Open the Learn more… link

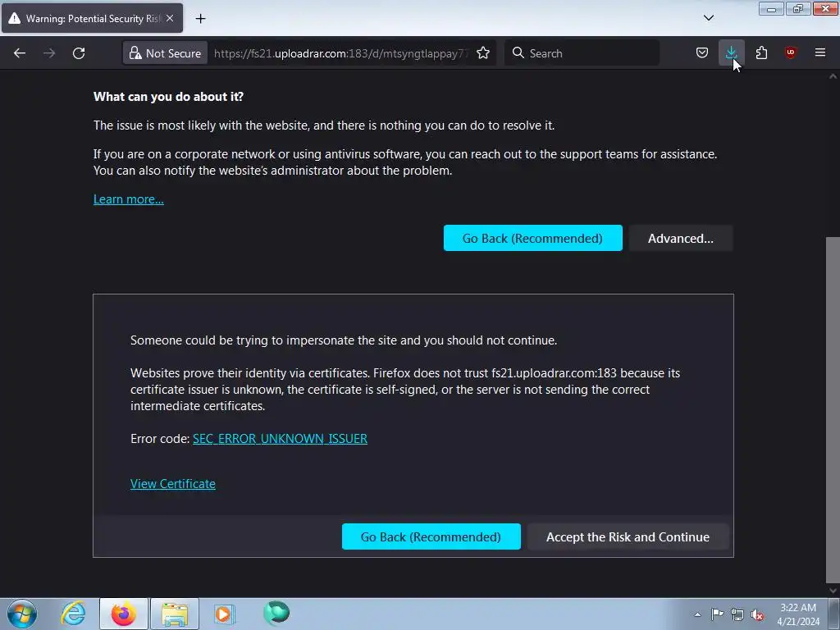coord(129,199)
